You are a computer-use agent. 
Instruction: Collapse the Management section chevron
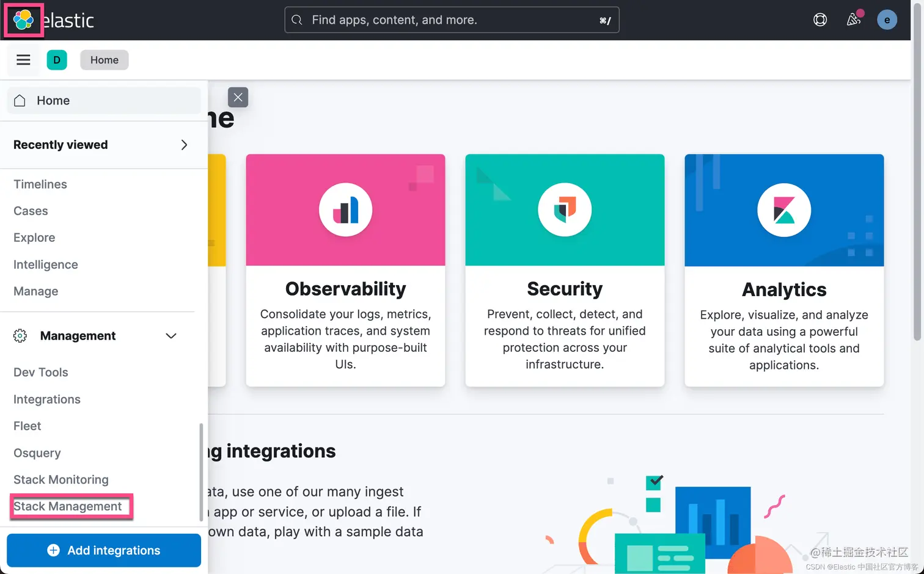pyautogui.click(x=171, y=336)
